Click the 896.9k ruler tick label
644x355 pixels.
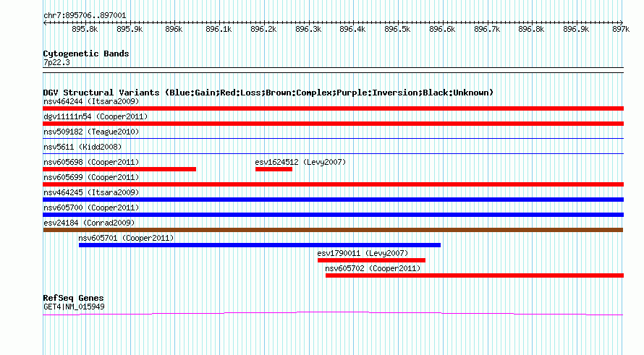(x=576, y=29)
